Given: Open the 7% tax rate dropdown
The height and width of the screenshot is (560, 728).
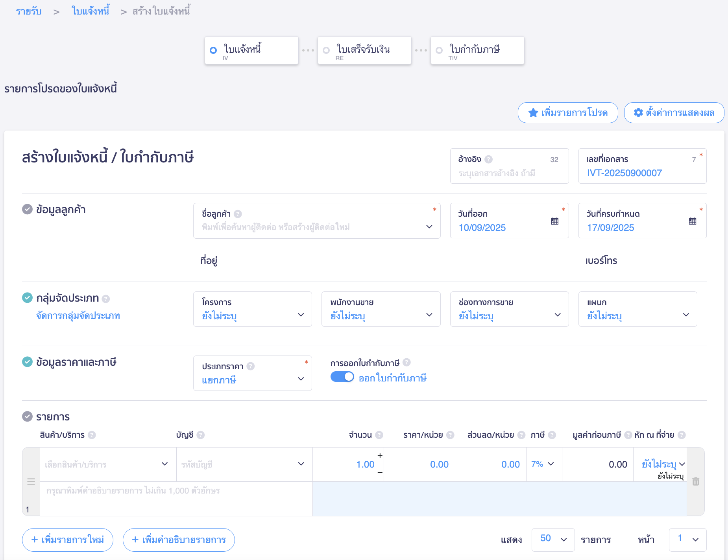Looking at the screenshot, I should pos(544,464).
